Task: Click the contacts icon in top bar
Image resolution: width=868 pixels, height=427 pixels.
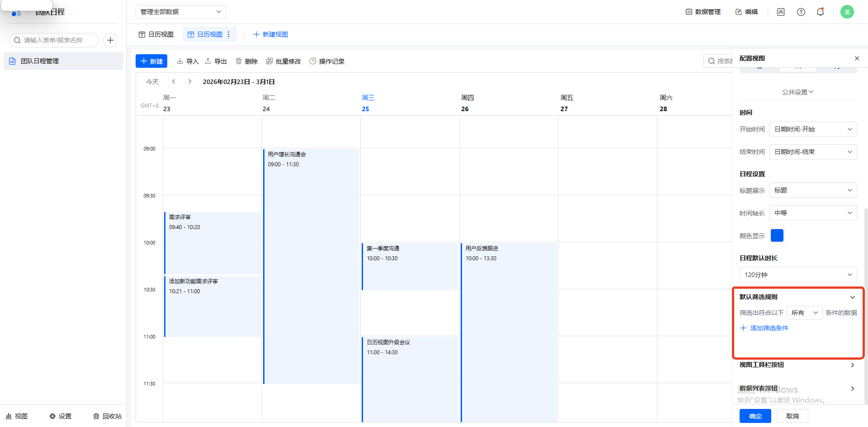Action: pos(780,12)
